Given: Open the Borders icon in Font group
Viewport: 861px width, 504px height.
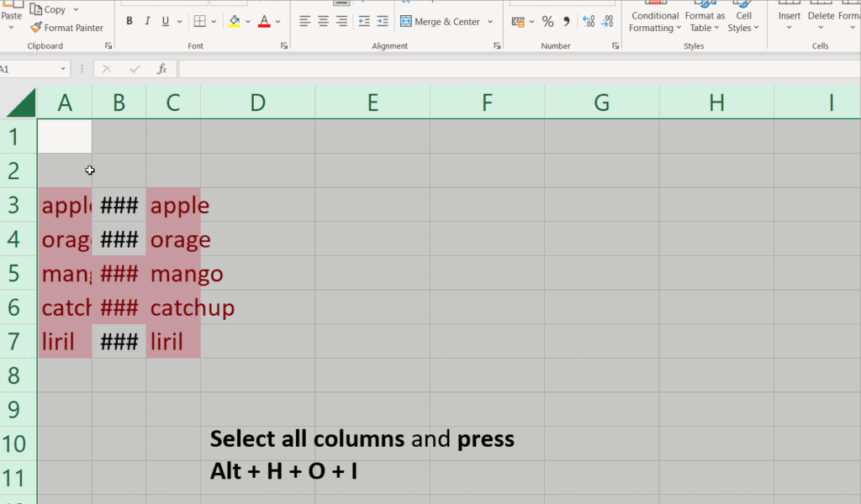Looking at the screenshot, I should click(x=199, y=21).
